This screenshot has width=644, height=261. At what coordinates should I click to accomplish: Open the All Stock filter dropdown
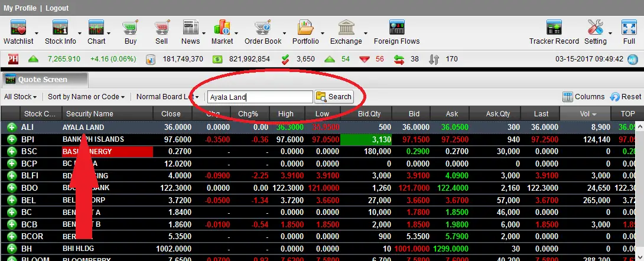click(20, 97)
